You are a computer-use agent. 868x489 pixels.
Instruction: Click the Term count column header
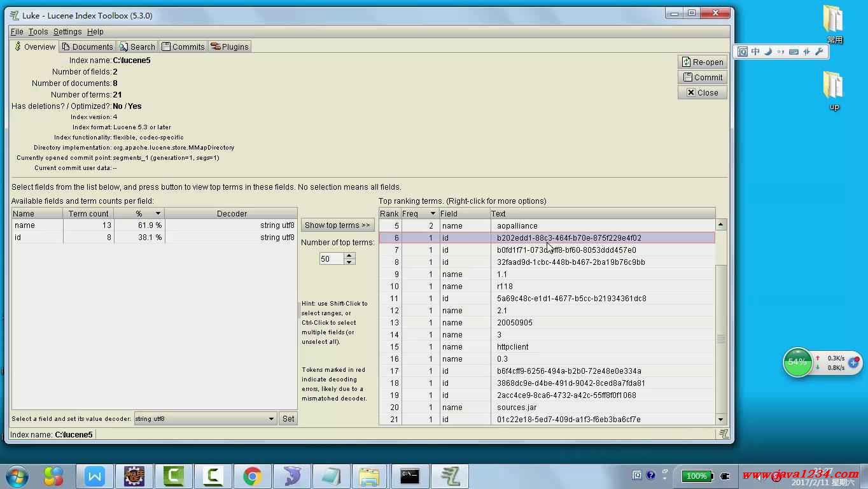coord(88,213)
